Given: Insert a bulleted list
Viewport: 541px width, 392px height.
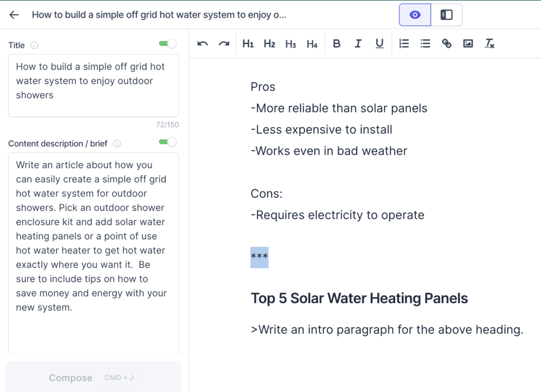Looking at the screenshot, I should tap(425, 43).
